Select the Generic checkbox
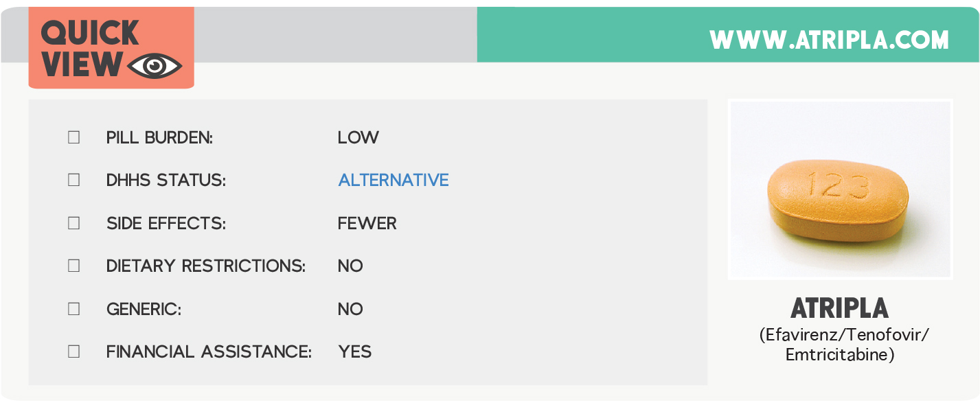Image resolution: width=980 pixels, height=405 pixels. click(74, 309)
